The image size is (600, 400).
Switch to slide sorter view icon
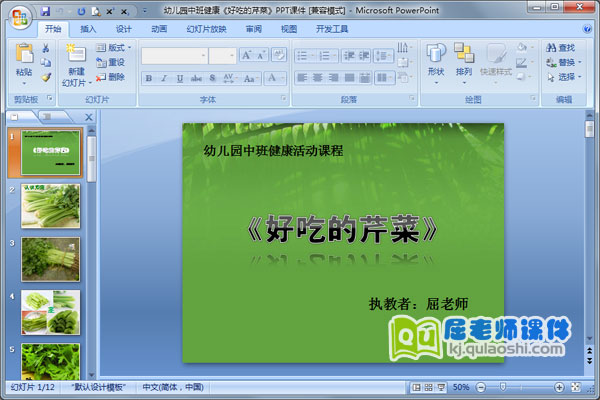(429, 387)
